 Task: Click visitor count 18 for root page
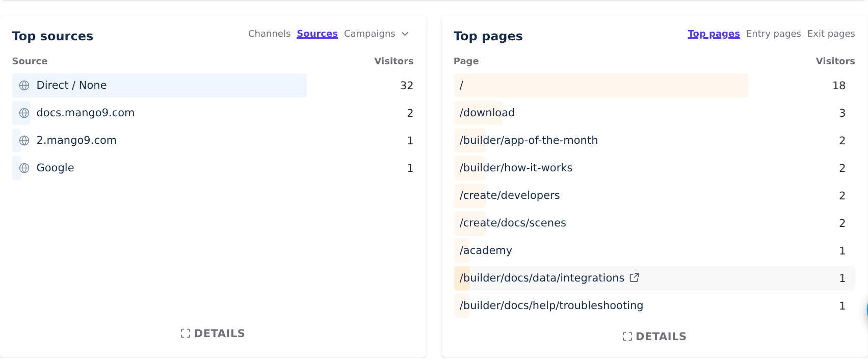coord(839,86)
